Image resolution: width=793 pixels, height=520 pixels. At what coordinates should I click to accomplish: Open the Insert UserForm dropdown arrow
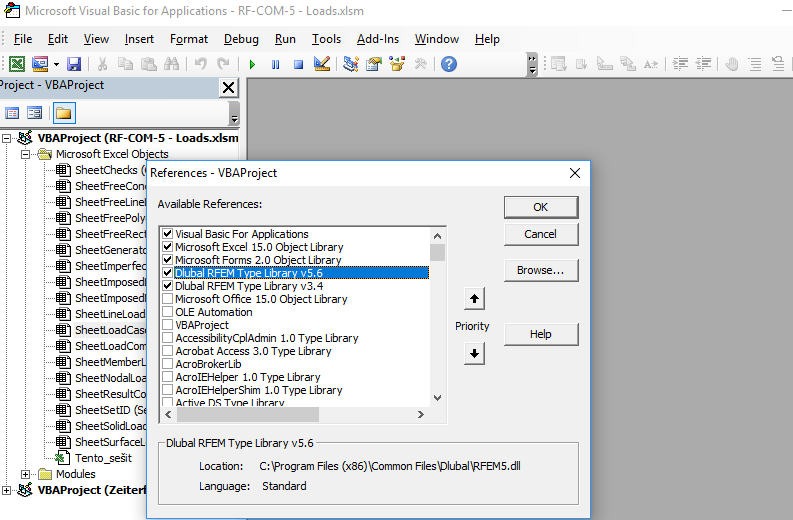tap(56, 64)
